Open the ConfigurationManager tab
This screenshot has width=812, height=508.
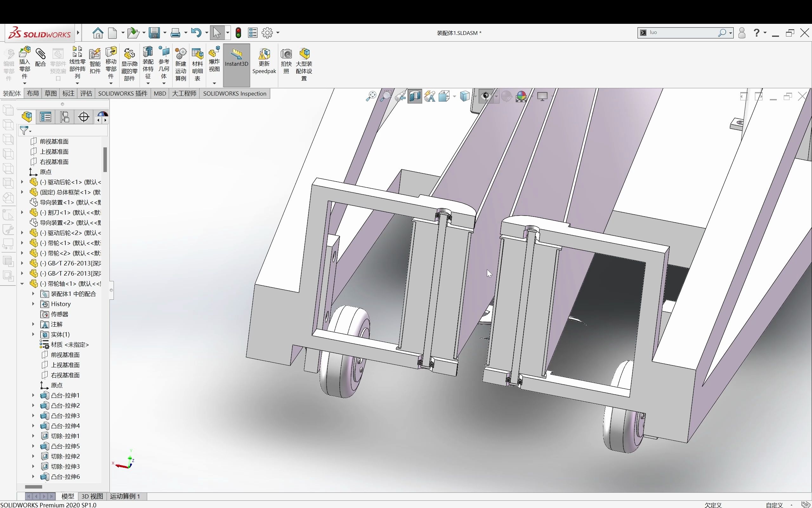click(x=64, y=117)
